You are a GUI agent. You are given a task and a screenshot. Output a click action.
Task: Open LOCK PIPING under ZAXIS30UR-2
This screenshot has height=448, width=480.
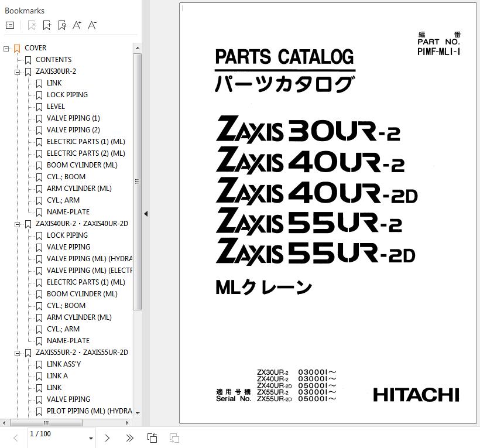(x=67, y=95)
